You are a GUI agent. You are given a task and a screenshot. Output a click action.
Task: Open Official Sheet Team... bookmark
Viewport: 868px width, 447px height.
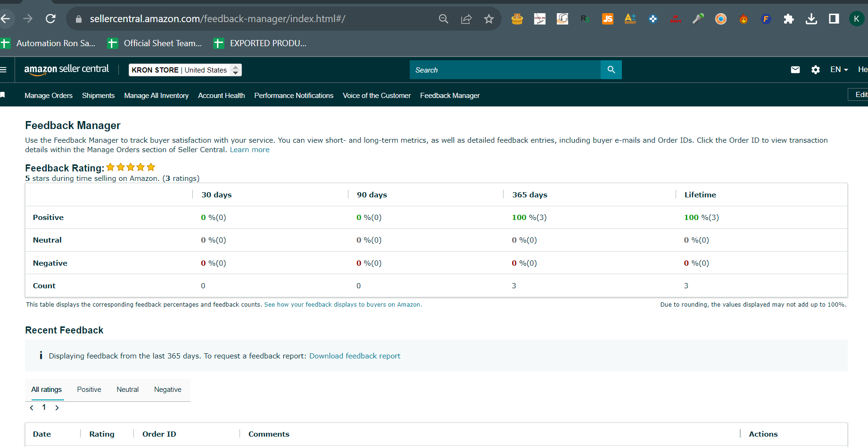155,43
